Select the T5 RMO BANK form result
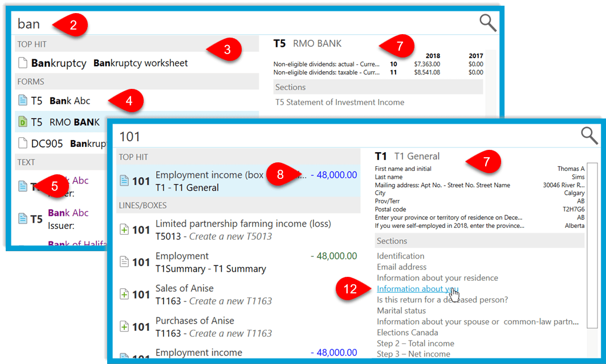Viewport: 606px width, 364px height. click(x=137, y=122)
